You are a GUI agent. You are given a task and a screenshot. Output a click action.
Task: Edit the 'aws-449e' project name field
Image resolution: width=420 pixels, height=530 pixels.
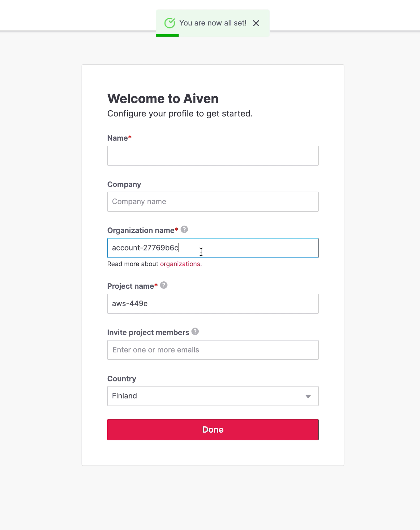[213, 304]
